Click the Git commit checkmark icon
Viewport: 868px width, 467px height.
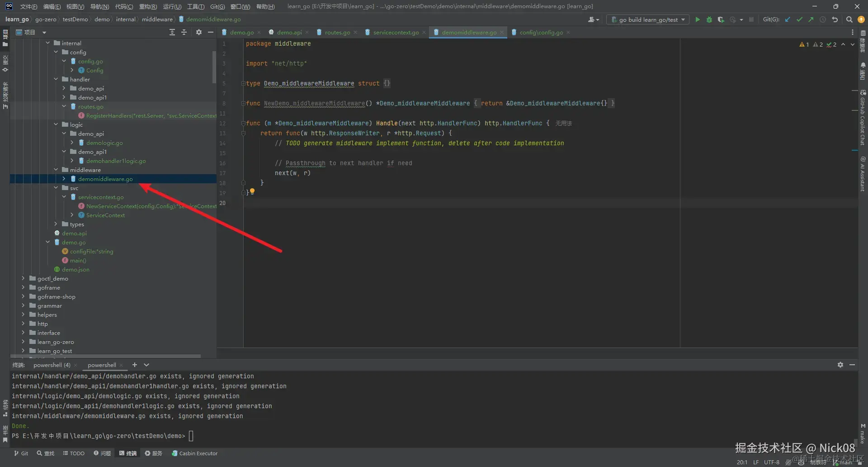point(799,19)
